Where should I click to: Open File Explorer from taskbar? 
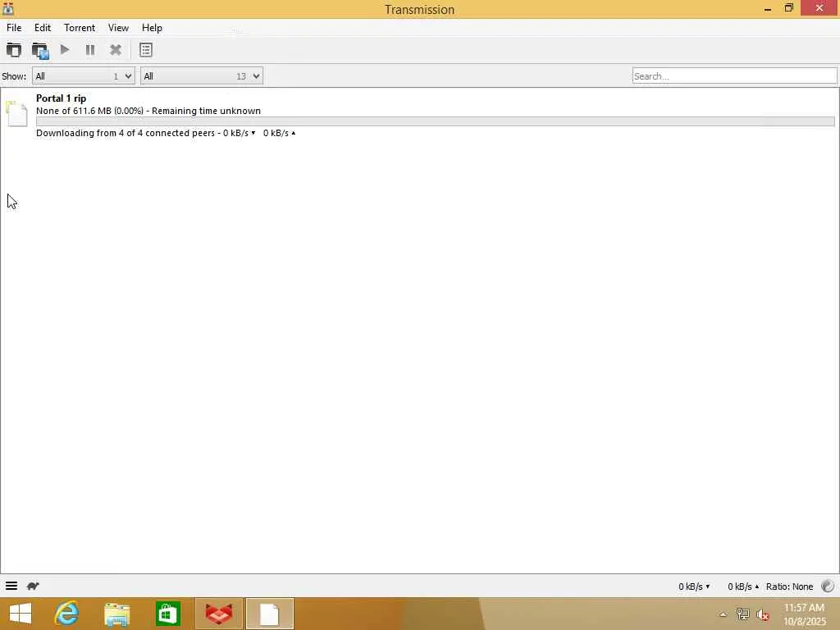point(117,614)
